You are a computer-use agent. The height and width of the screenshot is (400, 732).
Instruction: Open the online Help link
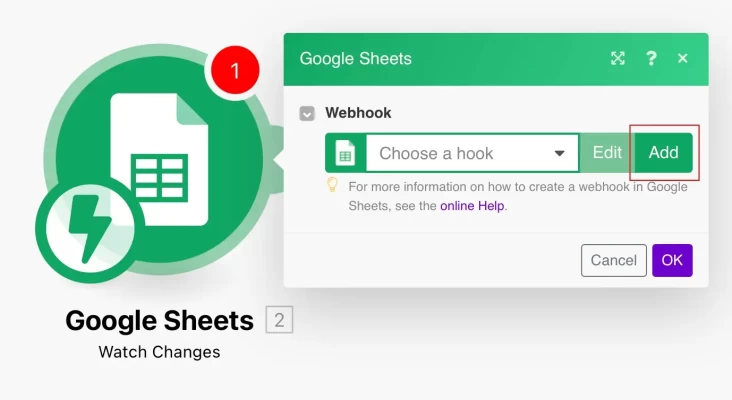click(x=472, y=206)
